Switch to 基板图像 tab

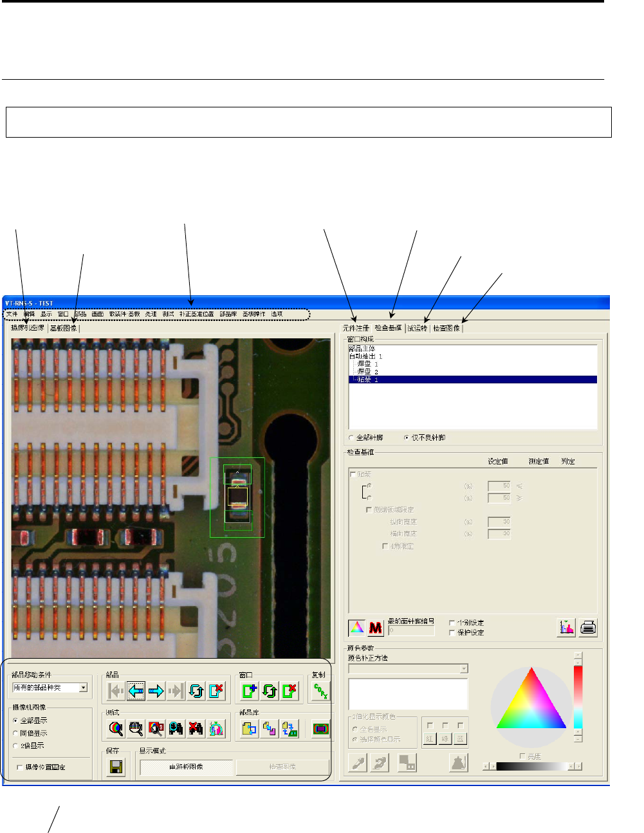pos(63,328)
